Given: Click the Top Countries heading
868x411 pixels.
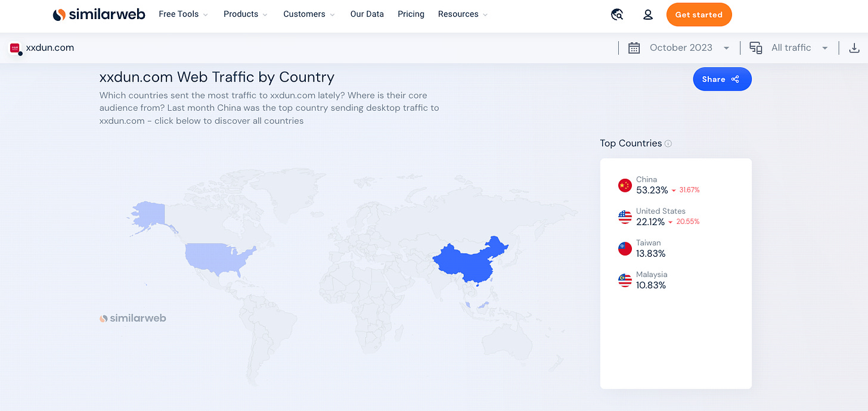Looking at the screenshot, I should pos(631,143).
